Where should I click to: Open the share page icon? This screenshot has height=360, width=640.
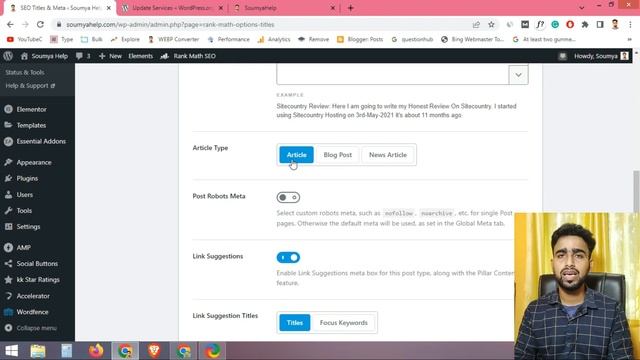[476, 24]
